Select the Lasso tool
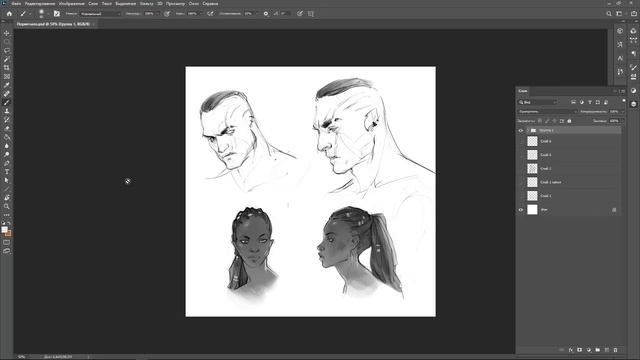The image size is (640, 360). (7, 51)
